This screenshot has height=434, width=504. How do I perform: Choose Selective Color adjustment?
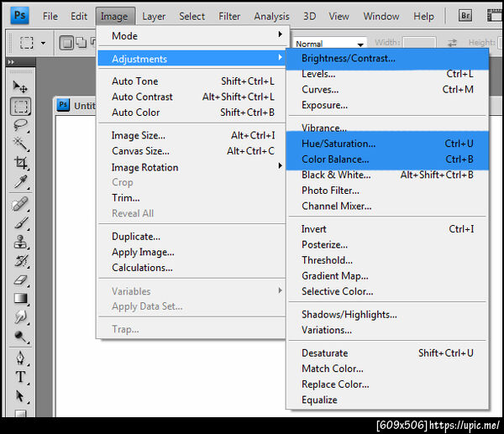pyautogui.click(x=387, y=291)
